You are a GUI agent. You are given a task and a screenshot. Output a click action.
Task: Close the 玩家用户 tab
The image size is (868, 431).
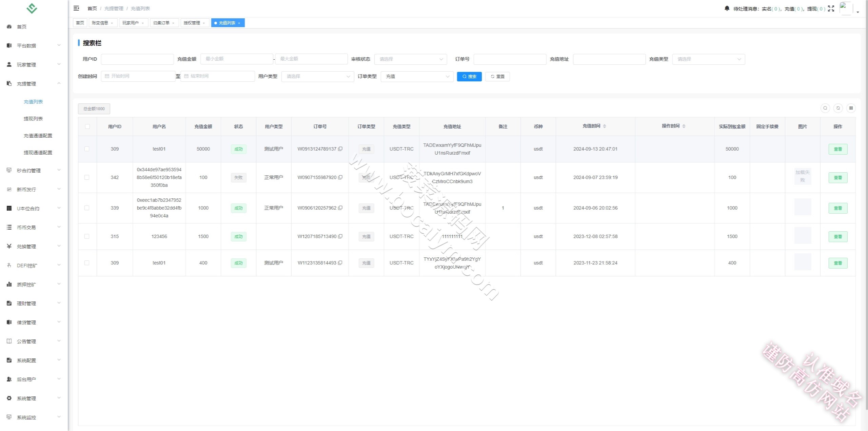pyautogui.click(x=143, y=23)
